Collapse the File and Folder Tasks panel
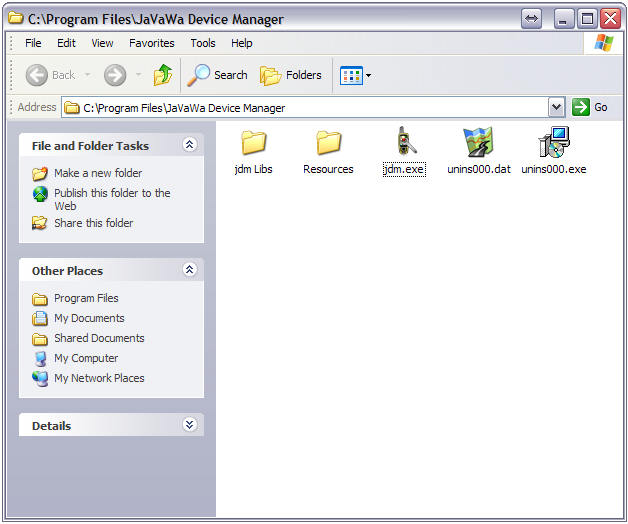This screenshot has width=628, height=524. (x=190, y=145)
